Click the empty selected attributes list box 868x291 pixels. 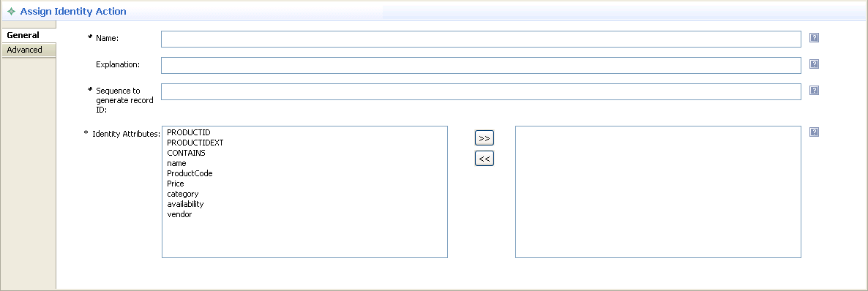[658, 192]
